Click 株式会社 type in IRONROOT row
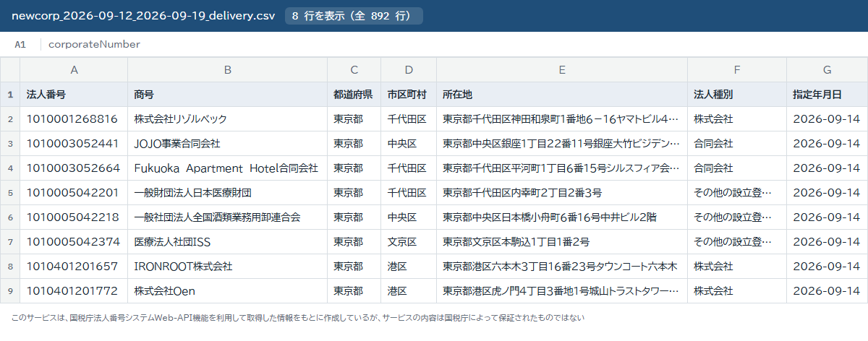The height and width of the screenshot is (341, 868). coord(737,267)
